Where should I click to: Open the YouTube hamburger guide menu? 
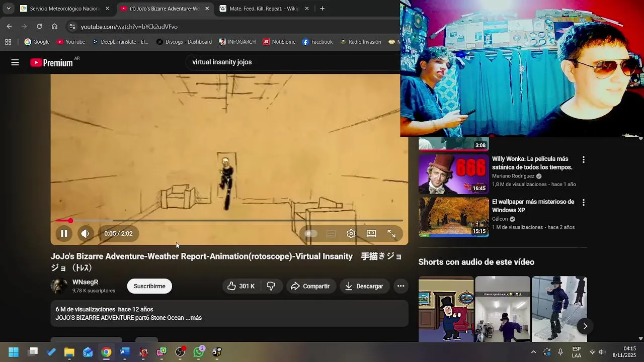(15, 62)
